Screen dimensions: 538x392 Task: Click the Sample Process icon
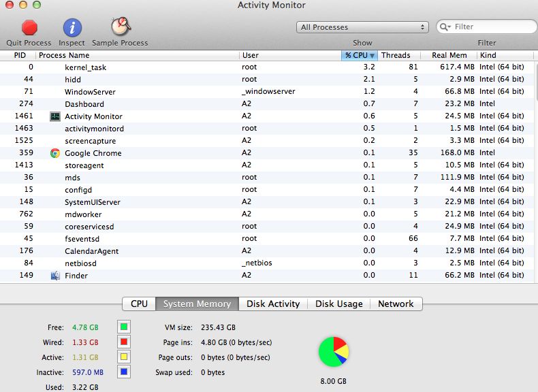121,27
